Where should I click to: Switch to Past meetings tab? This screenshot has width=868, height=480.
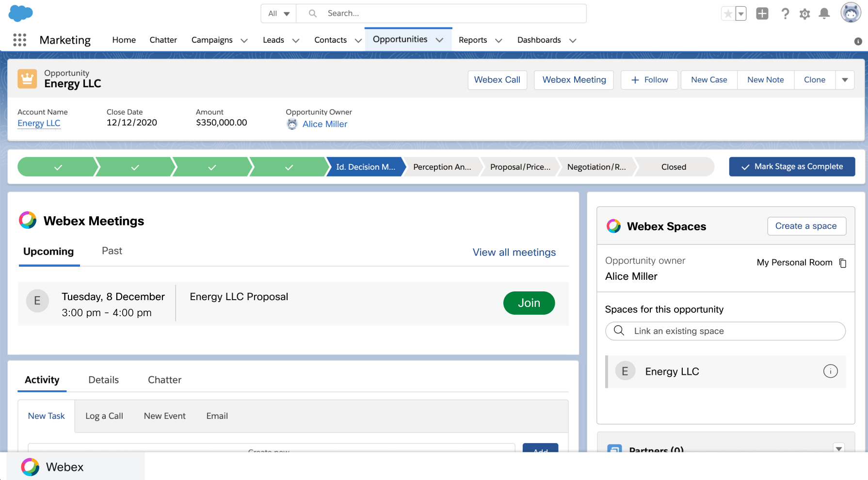click(112, 251)
